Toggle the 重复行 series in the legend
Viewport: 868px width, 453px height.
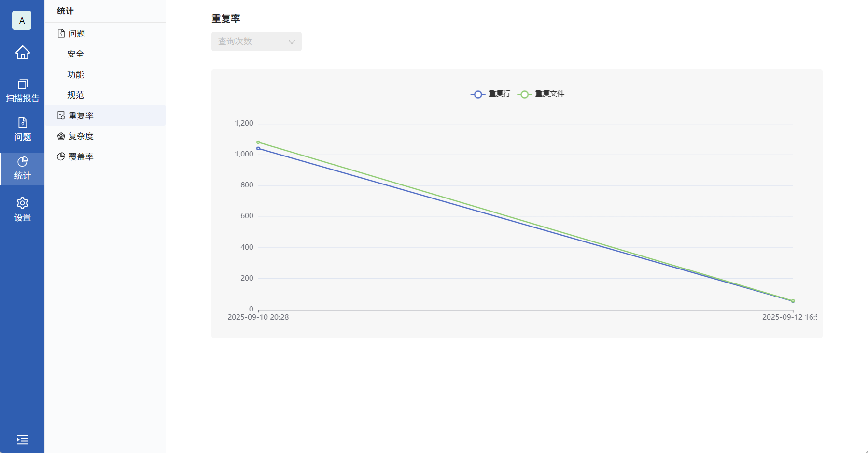tap(490, 94)
